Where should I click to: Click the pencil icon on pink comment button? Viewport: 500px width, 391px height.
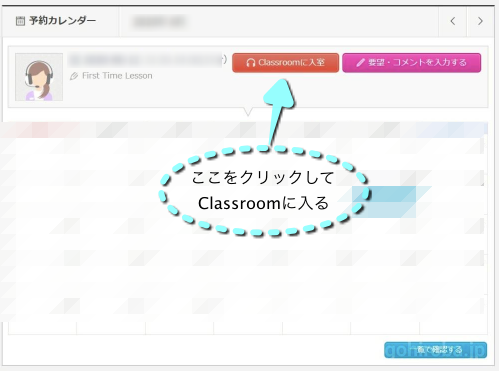361,63
